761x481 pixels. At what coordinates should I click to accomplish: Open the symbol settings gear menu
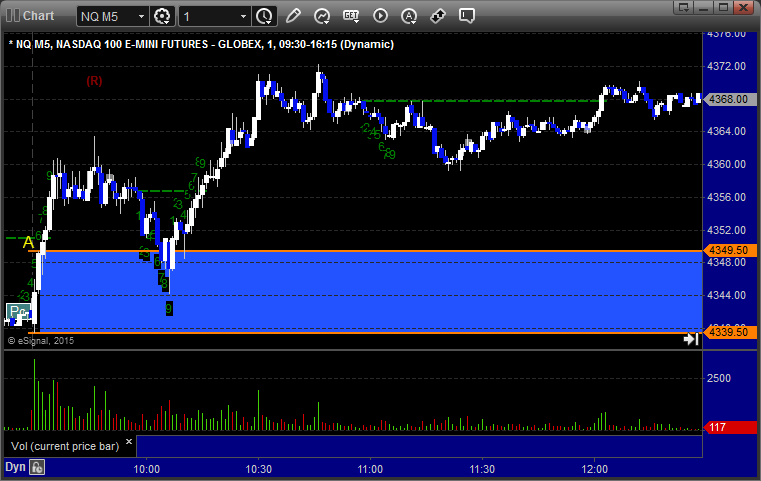click(162, 16)
